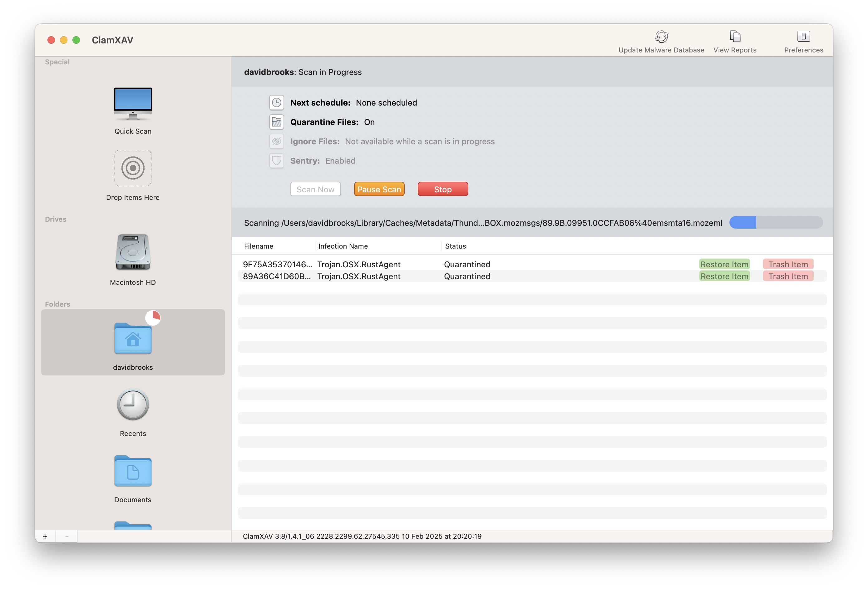
Task: Click the scan progress pie badge on davidbrooks
Action: click(x=153, y=318)
